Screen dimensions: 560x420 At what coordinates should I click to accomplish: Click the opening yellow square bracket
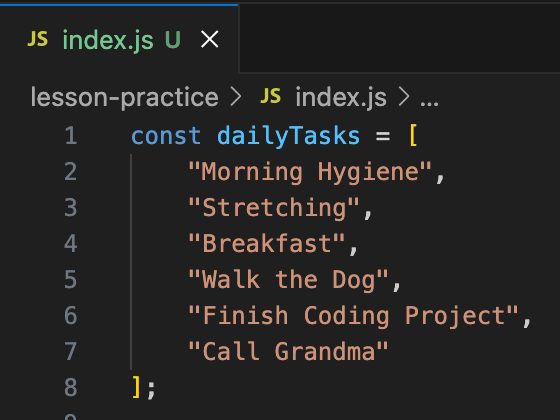coord(413,135)
